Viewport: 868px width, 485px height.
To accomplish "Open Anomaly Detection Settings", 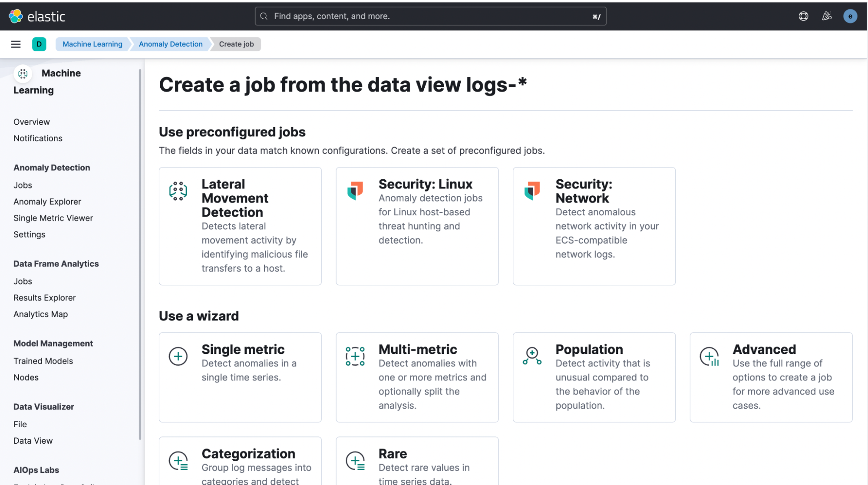I will click(x=29, y=235).
